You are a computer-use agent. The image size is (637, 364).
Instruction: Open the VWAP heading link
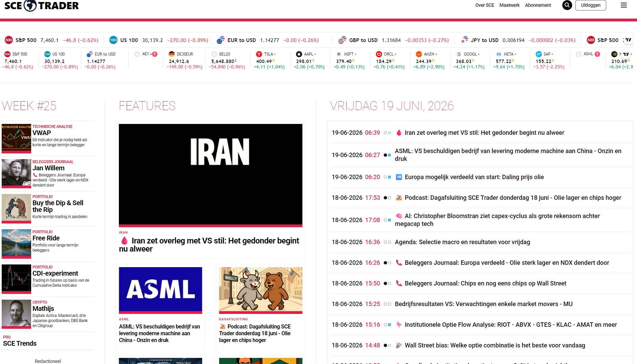click(42, 133)
